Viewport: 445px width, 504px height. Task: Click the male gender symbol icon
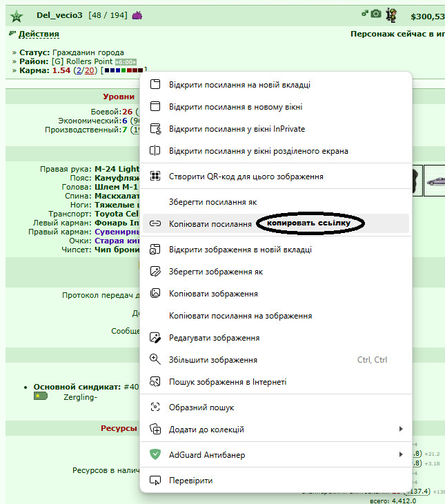click(364, 13)
